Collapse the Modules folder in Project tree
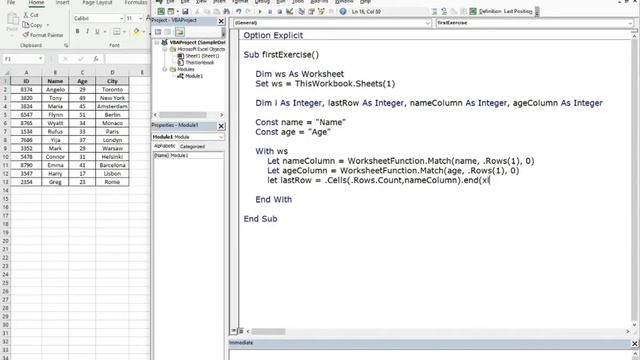This screenshot has width=640, height=360. (x=165, y=69)
